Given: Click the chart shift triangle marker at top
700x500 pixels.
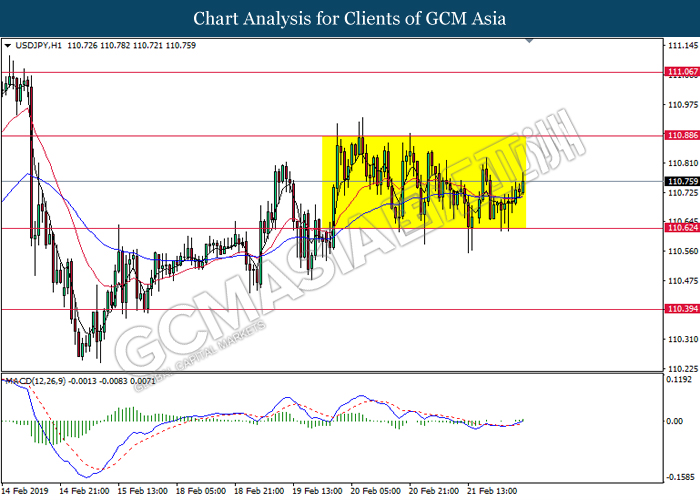Looking at the screenshot, I should pos(529,41).
